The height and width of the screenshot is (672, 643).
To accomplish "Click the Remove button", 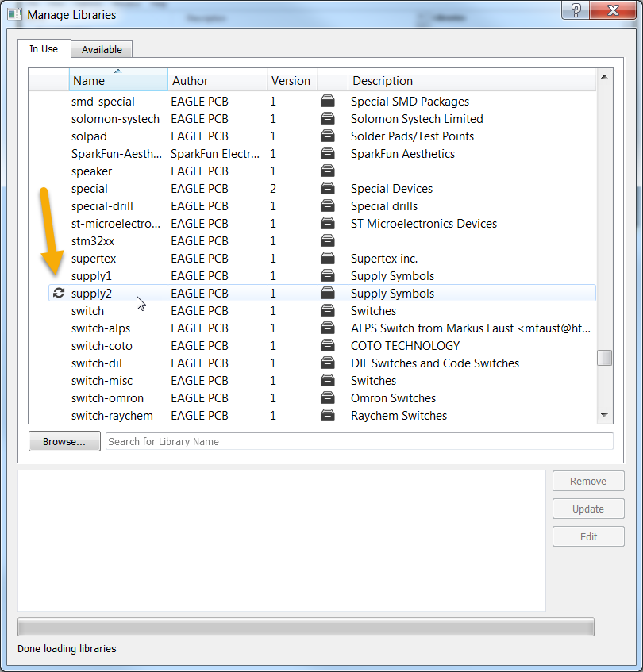I will click(x=588, y=482).
